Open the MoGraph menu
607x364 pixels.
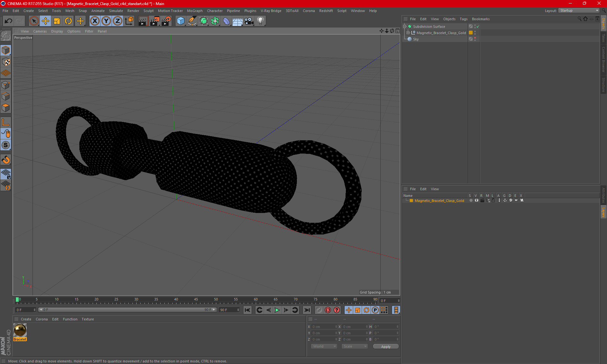[x=194, y=11]
